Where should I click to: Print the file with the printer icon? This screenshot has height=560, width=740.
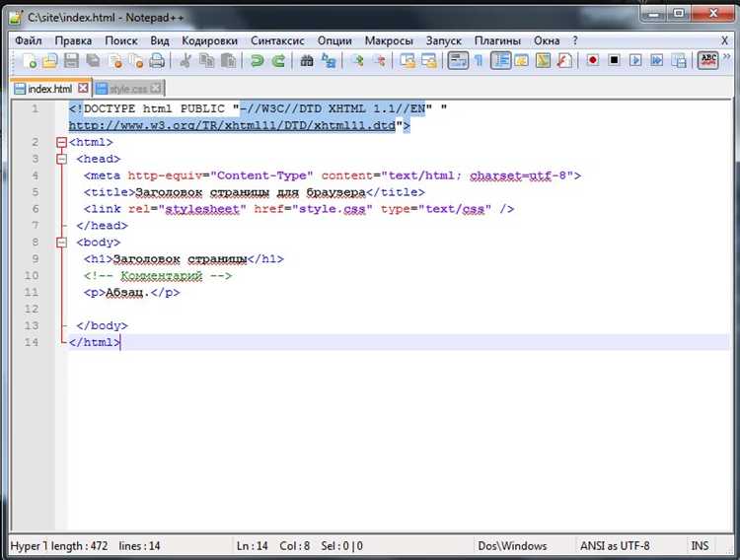coord(156,61)
